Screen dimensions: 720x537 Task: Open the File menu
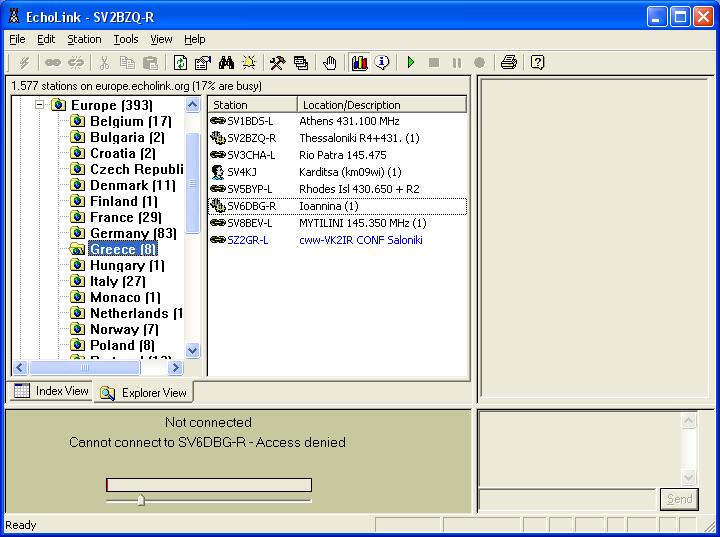17,40
